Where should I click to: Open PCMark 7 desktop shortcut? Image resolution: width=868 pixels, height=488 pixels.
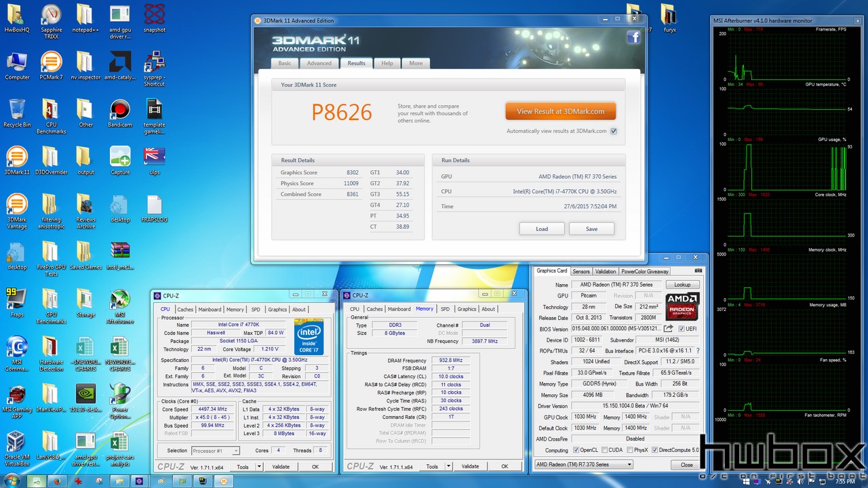51,66
